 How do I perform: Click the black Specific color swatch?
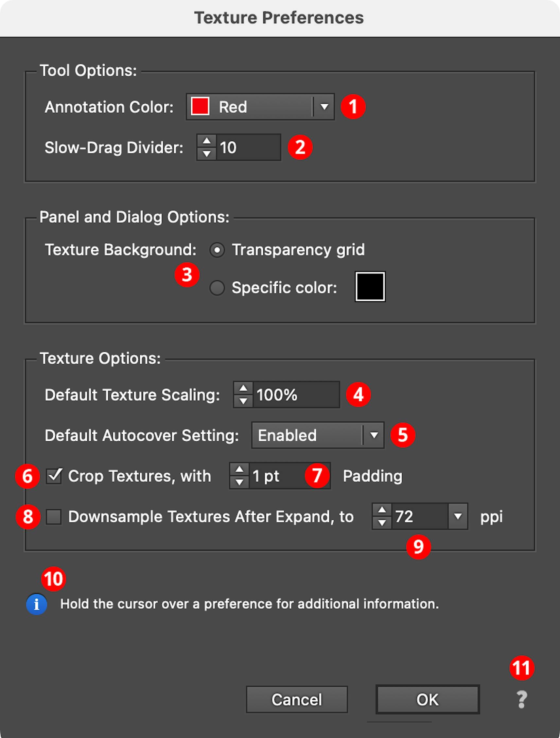pyautogui.click(x=370, y=287)
